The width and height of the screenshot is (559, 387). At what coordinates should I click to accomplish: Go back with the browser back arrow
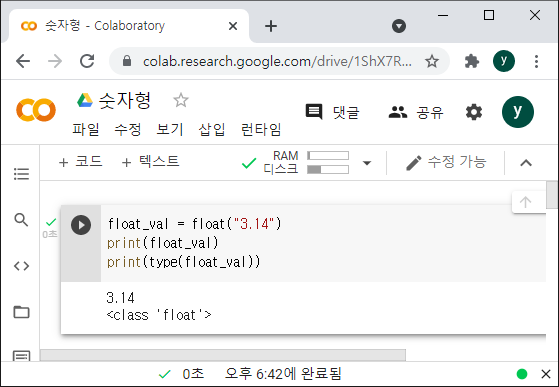[x=23, y=61]
